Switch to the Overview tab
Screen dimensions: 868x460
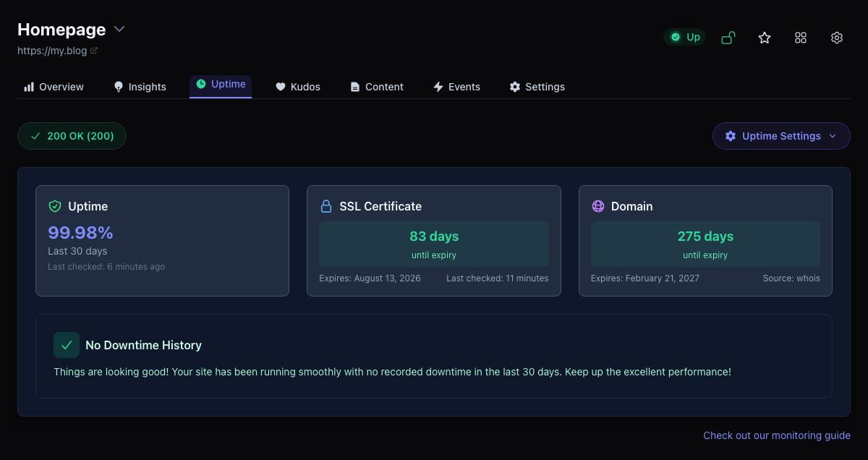[x=54, y=87]
